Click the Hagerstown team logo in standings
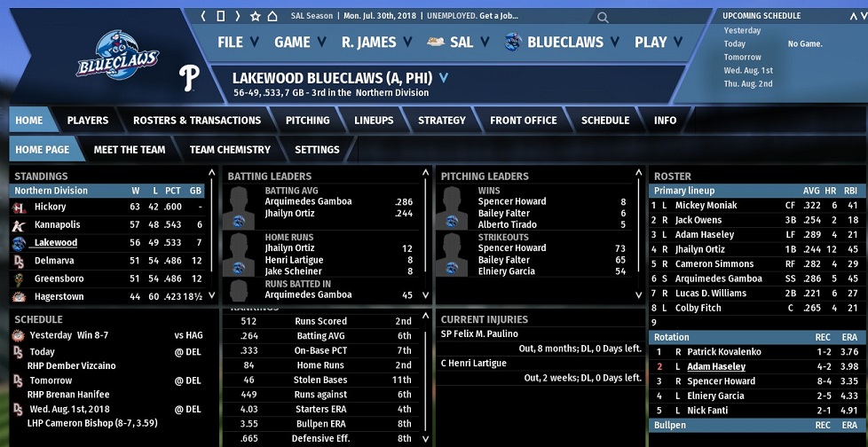Image resolution: width=868 pixels, height=447 pixels. pos(19,297)
